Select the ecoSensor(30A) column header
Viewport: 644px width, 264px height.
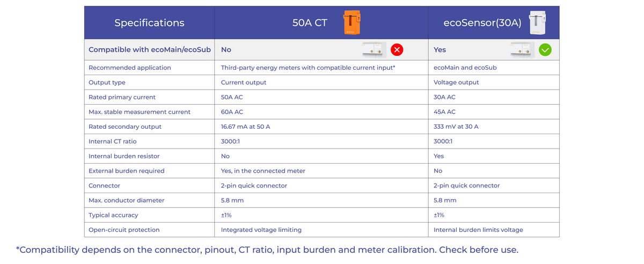pyautogui.click(x=494, y=23)
